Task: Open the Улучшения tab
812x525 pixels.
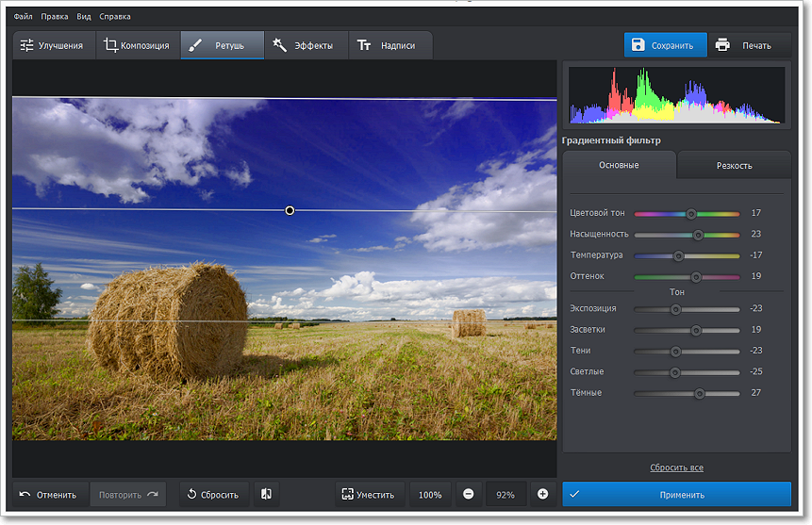Action: pos(53,45)
